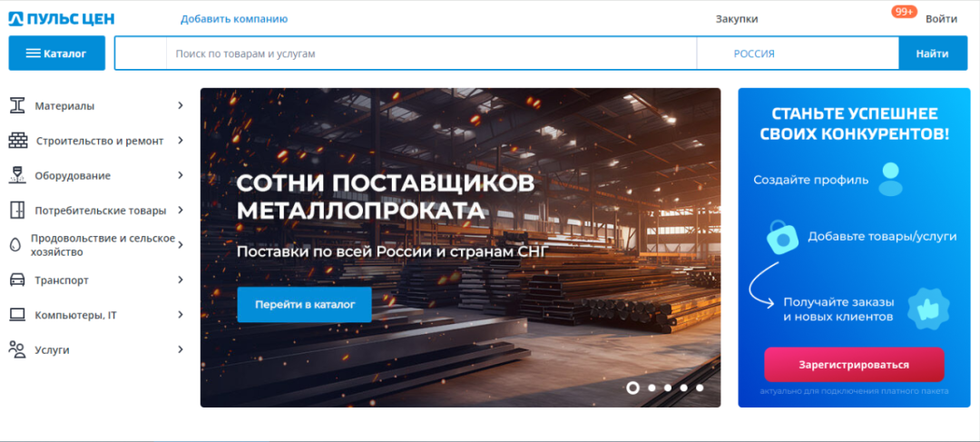The image size is (980, 442).
Task: Click the Войти login link
Action: 941,19
